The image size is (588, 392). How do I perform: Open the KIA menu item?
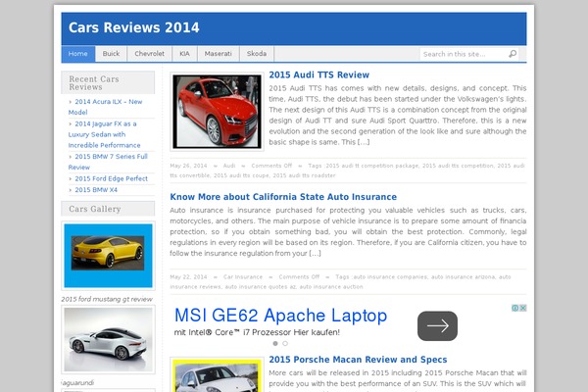pos(184,54)
